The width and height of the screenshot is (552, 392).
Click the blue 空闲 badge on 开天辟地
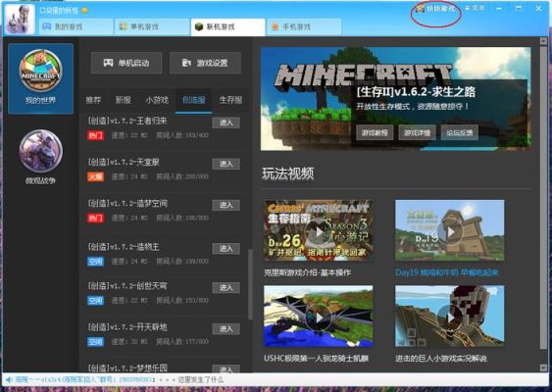tap(95, 342)
